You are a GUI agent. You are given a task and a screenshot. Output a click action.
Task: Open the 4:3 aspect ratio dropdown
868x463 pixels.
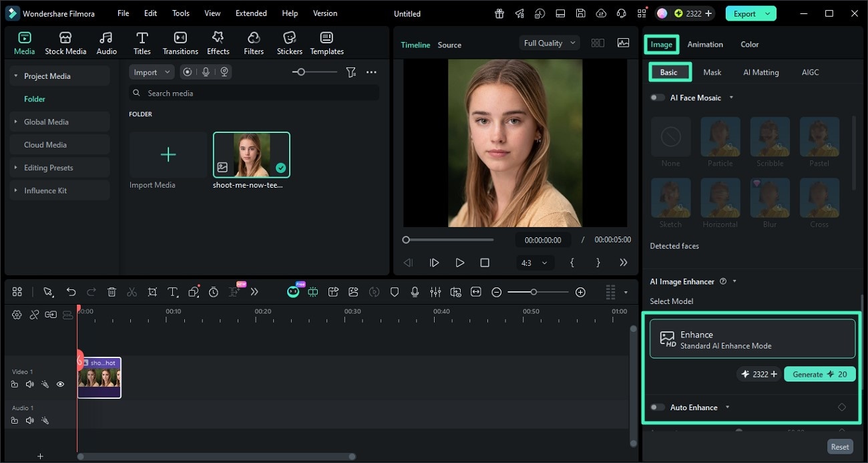click(x=534, y=263)
